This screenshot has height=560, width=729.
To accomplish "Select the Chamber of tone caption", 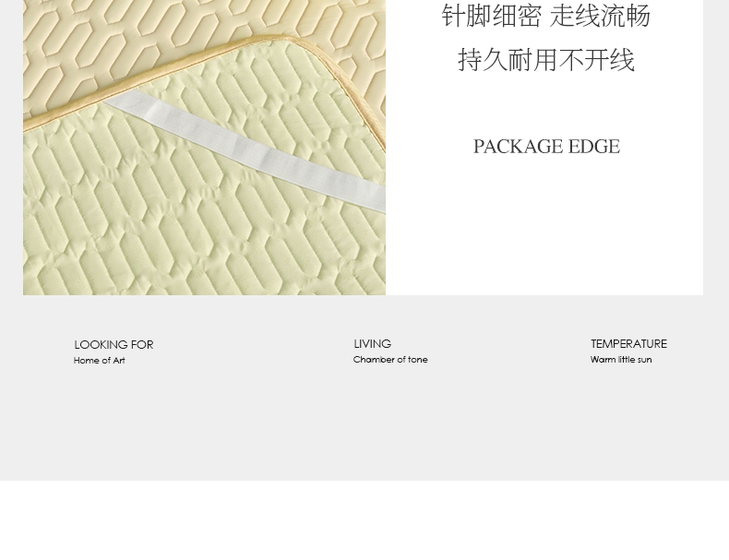I will (390, 360).
